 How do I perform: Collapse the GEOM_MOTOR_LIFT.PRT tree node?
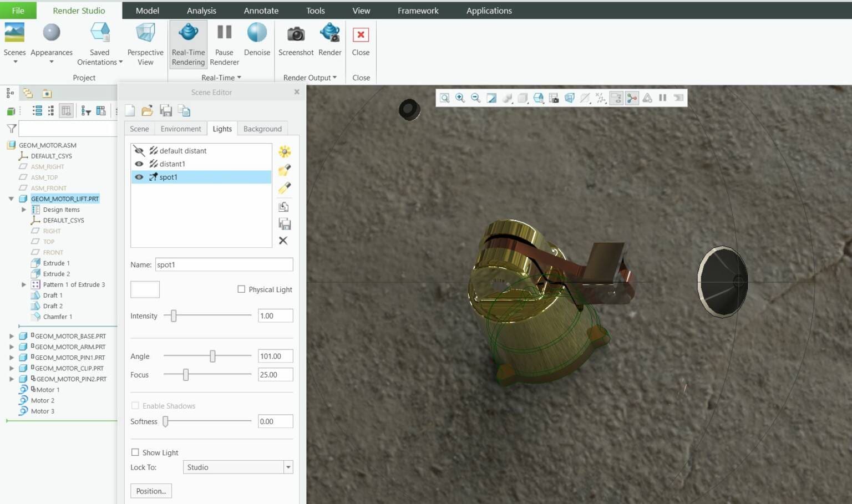click(11, 199)
